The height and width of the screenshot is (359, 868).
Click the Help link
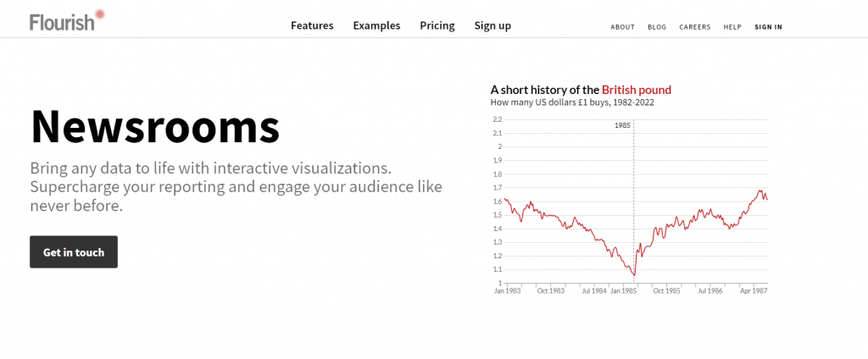(x=732, y=27)
